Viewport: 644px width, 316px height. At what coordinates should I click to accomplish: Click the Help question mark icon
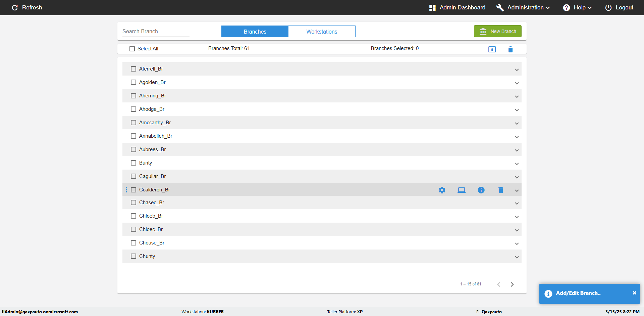point(567,7)
